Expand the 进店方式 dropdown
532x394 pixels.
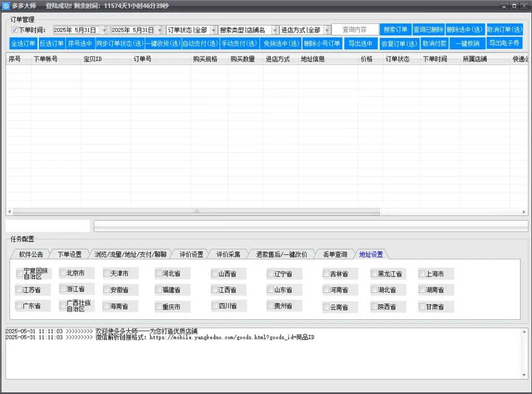pos(327,30)
